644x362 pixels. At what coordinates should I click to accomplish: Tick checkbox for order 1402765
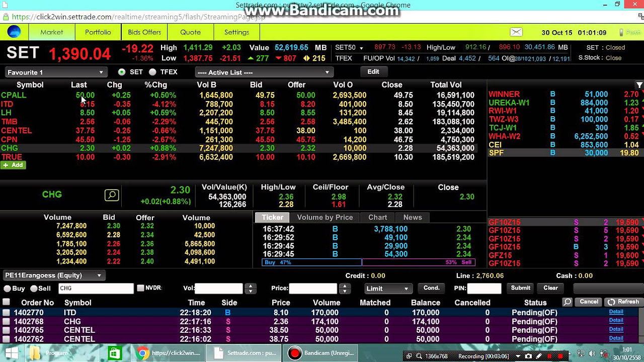point(6,330)
